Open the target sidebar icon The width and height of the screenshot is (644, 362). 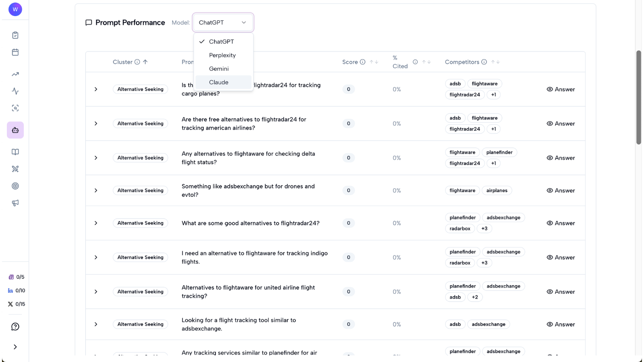pyautogui.click(x=15, y=186)
